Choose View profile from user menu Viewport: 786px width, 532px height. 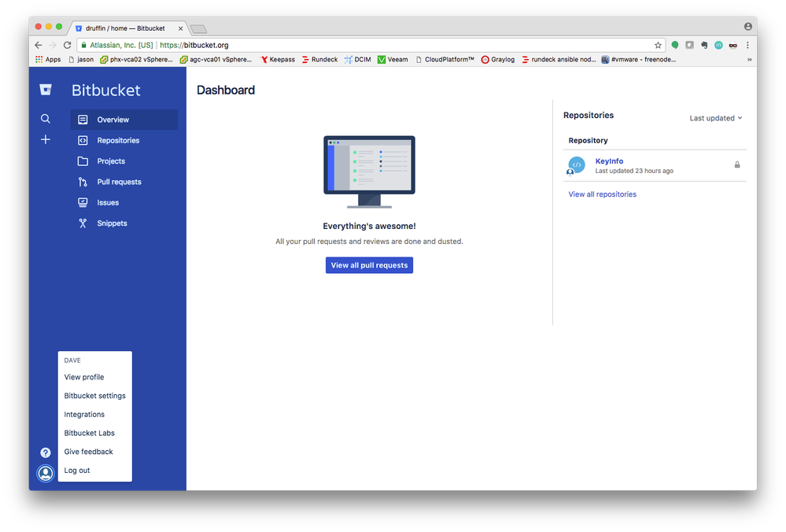click(84, 377)
